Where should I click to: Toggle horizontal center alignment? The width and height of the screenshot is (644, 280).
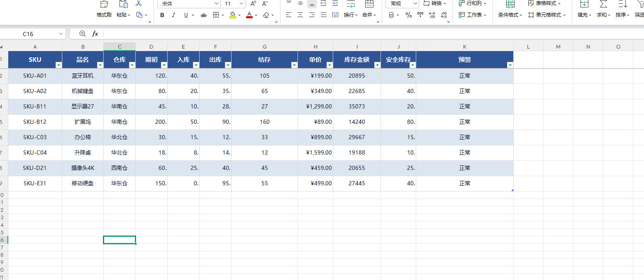pyautogui.click(x=300, y=15)
